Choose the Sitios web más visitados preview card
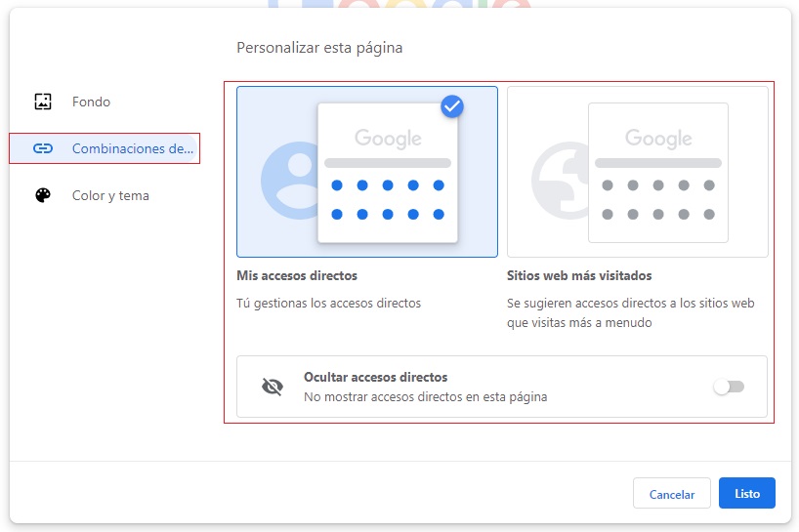The height and width of the screenshot is (532, 799). pyautogui.click(x=637, y=172)
